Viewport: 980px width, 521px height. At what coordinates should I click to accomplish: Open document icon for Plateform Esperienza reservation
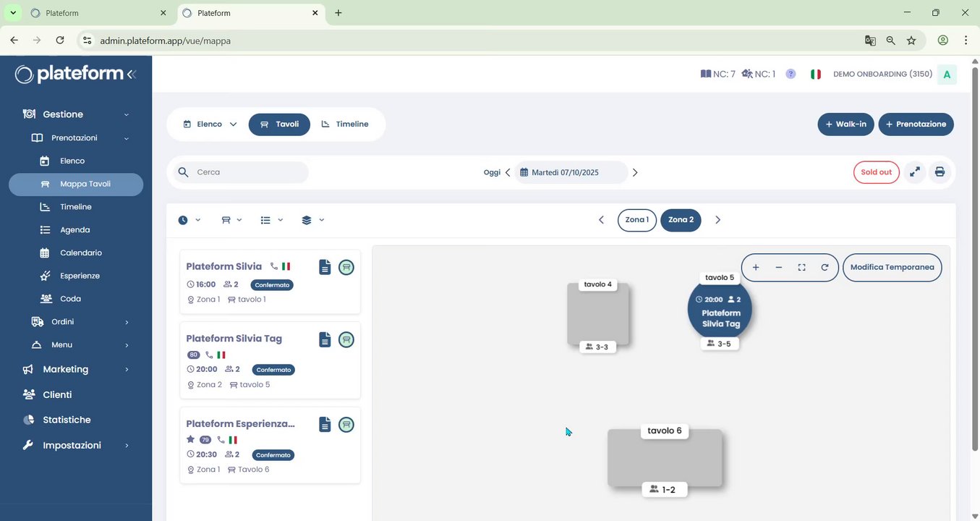(x=325, y=425)
